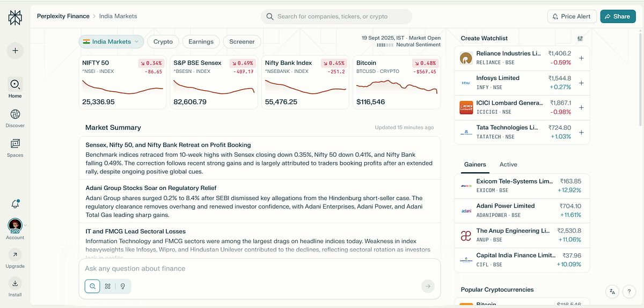Screen dimensions: 644x308
Task: Click the translate language icon
Action: 612,291
